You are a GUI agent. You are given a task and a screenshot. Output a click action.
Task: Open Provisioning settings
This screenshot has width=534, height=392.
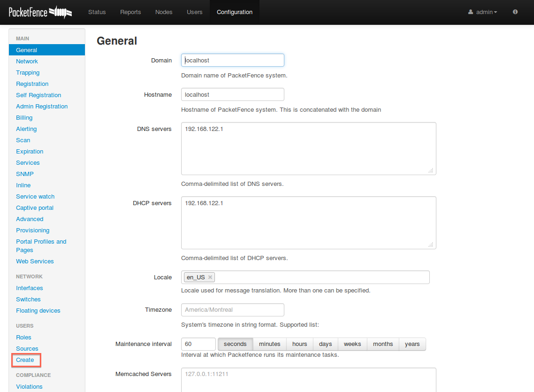click(x=32, y=230)
